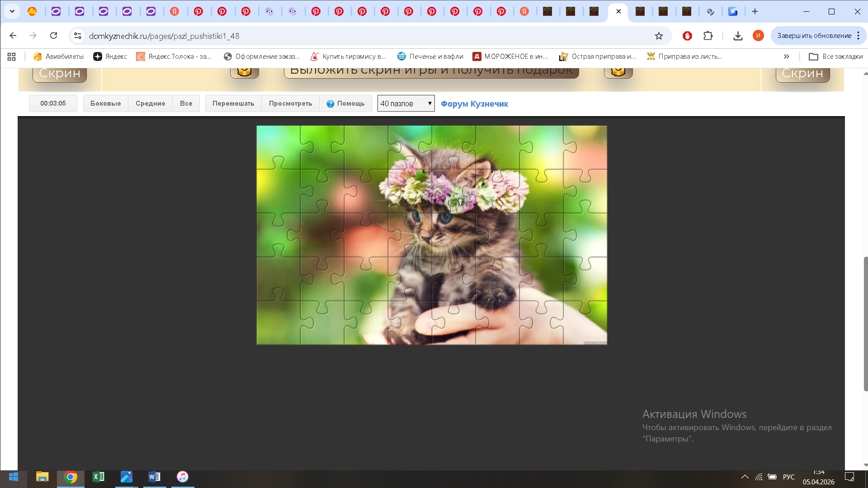Show Все puzzle pieces
Image resolution: width=868 pixels, height=488 pixels.
pyautogui.click(x=186, y=103)
